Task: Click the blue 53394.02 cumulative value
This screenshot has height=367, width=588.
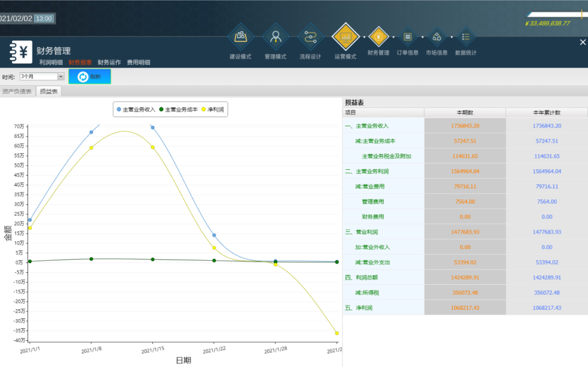Action: (x=547, y=262)
